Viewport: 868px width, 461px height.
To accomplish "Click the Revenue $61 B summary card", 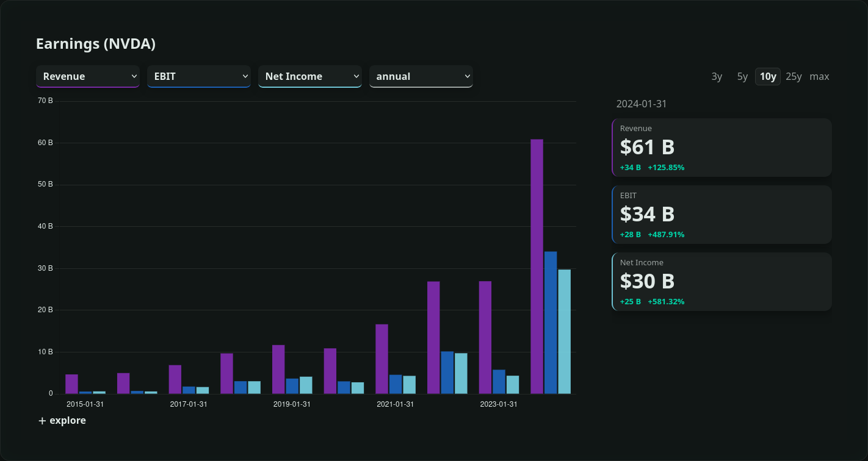I will [x=722, y=148].
